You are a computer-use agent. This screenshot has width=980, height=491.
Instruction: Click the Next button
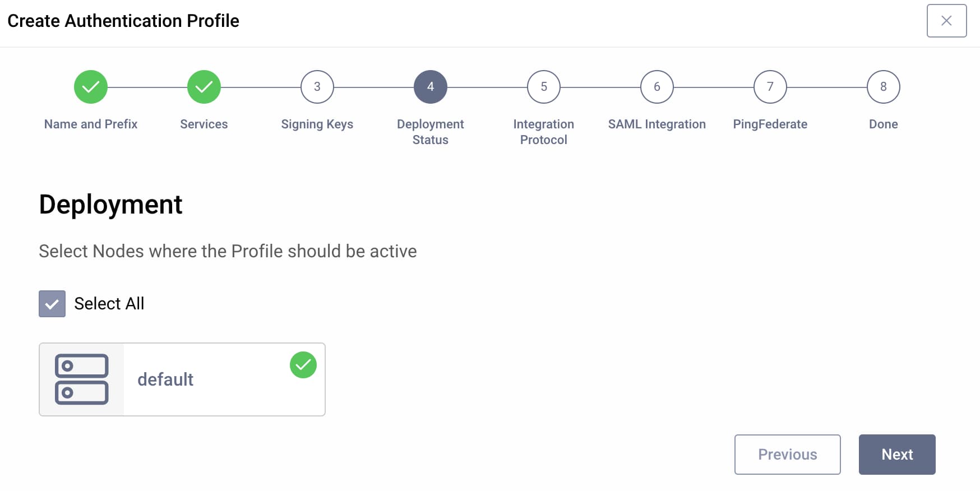(896, 455)
